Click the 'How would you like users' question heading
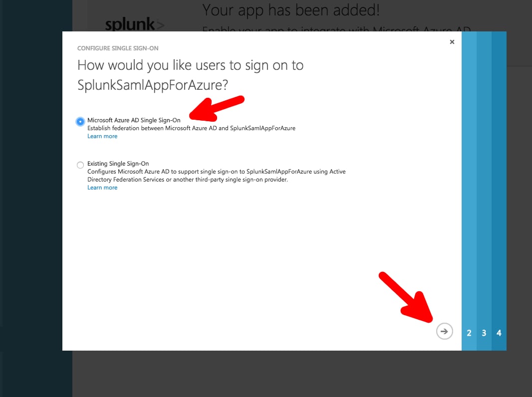This screenshot has height=397, width=532. 190,75
